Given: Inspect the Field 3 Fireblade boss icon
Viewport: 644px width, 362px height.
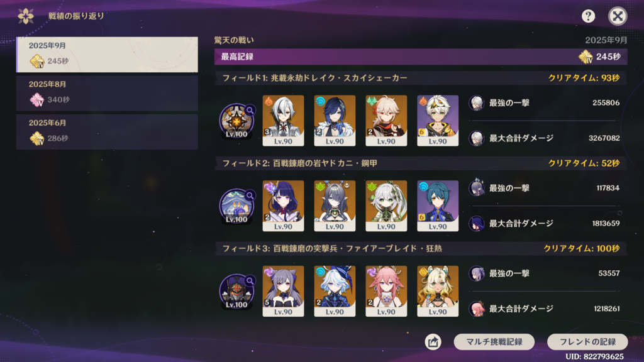Looking at the screenshot, I should click(x=237, y=292).
